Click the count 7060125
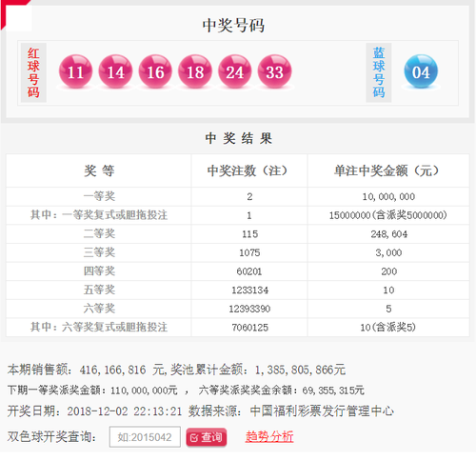This screenshot has width=476, height=461. (249, 328)
